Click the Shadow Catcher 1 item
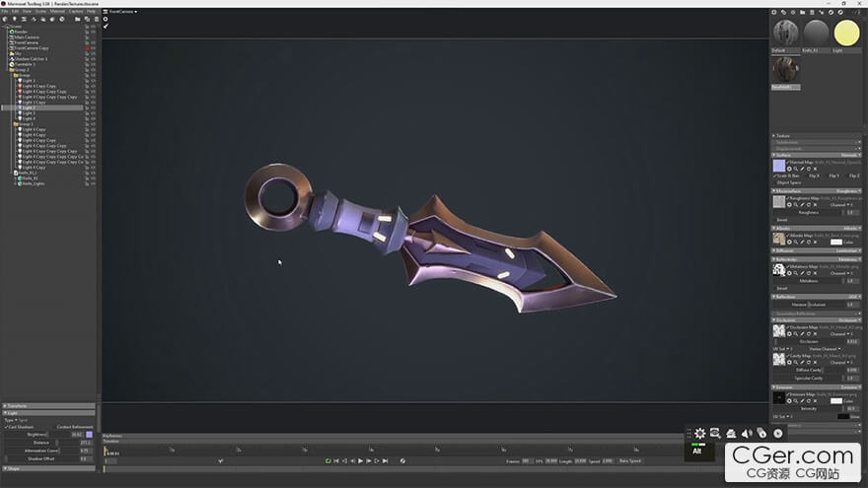The height and width of the screenshot is (488, 868). [x=31, y=59]
